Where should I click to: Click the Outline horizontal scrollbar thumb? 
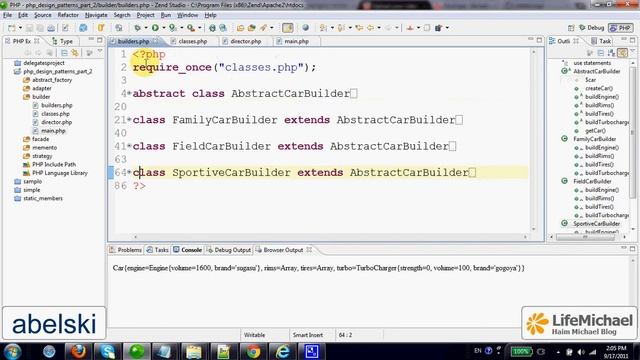(586, 237)
